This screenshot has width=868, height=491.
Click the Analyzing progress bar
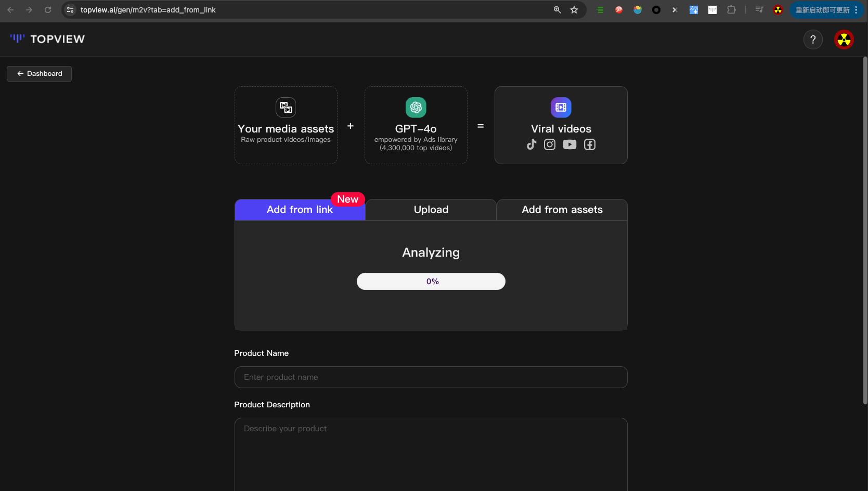coord(431,282)
